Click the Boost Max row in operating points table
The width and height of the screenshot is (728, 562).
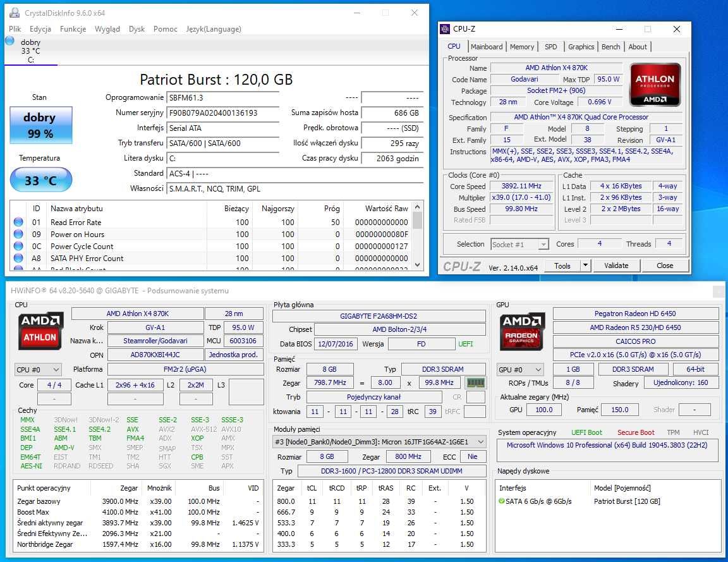[x=138, y=512]
